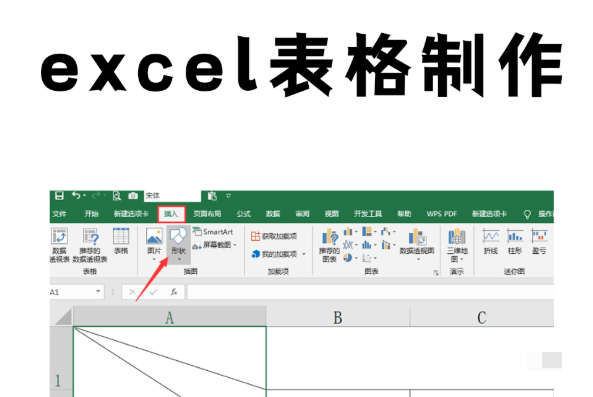
Task: Switch to the 公式 tab
Action: [x=243, y=214]
